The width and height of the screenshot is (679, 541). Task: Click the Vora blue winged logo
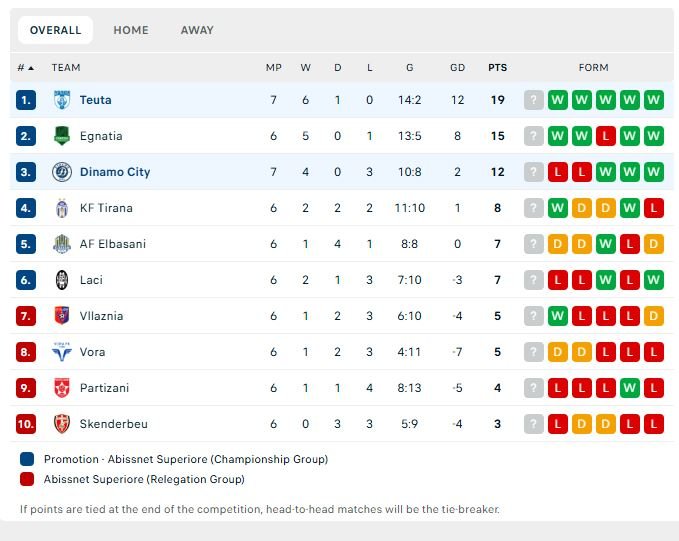click(x=61, y=352)
